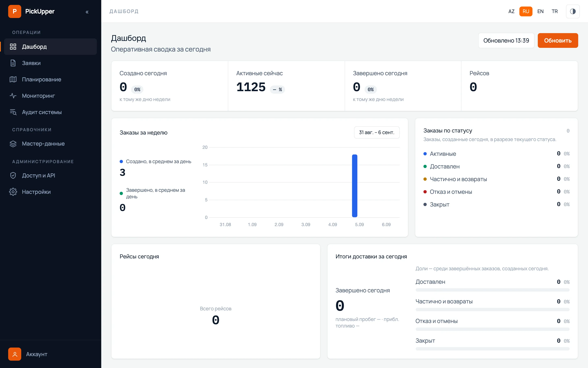Click the Дашборд grid icon in sidebar
The image size is (588, 368).
[13, 46]
